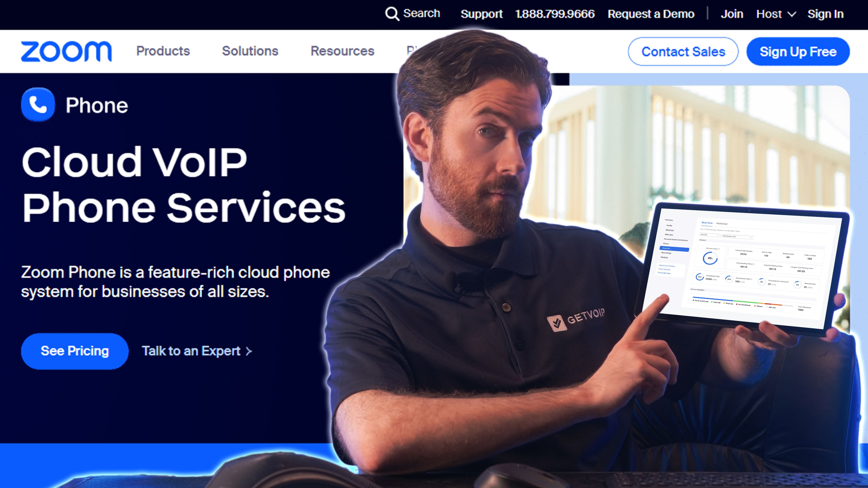Switch to the Historical tab on tablet
The image size is (868, 488).
point(722,224)
